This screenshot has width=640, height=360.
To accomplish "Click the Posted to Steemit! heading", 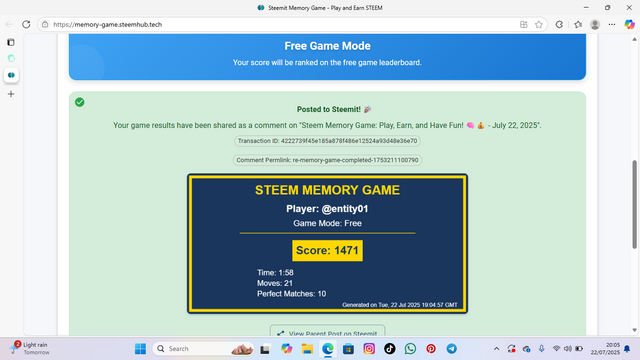I will point(334,109).
